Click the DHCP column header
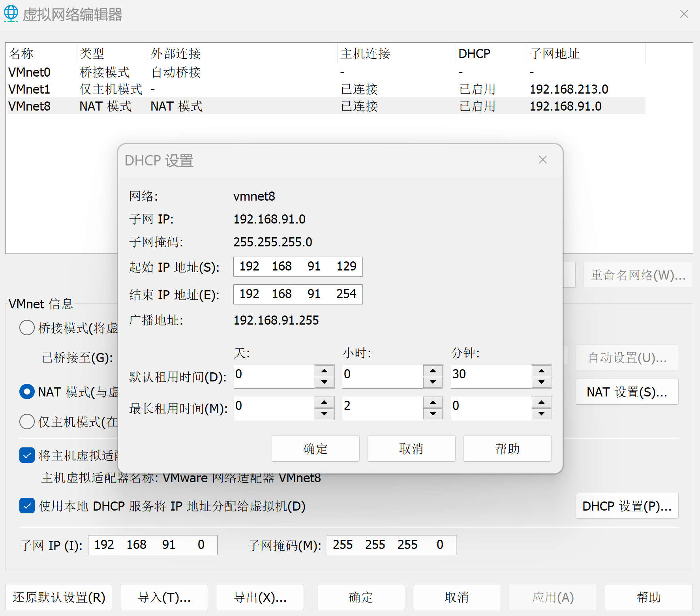Screen dimensions: 700x616 click(491, 53)
